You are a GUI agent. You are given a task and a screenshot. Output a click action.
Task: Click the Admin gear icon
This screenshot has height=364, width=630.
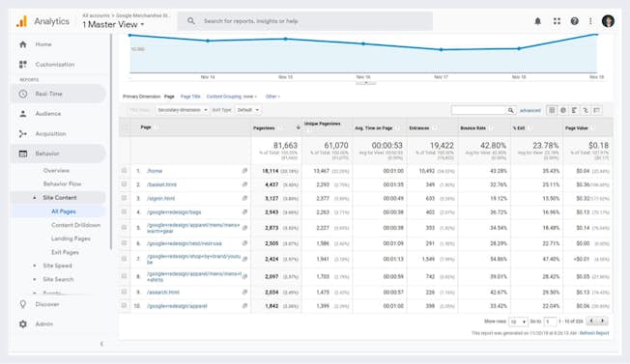coord(23,323)
